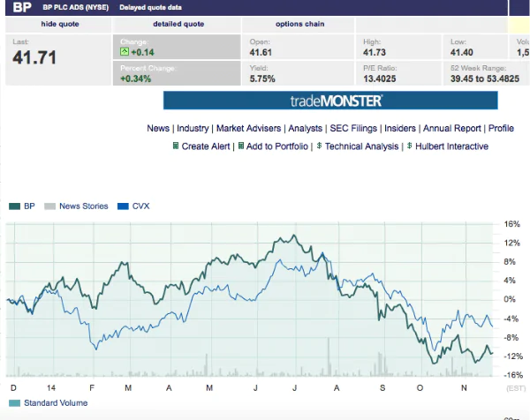Screen dimensions: 530x420
Task: Click the CVX legend color swatch
Action: tap(123, 206)
